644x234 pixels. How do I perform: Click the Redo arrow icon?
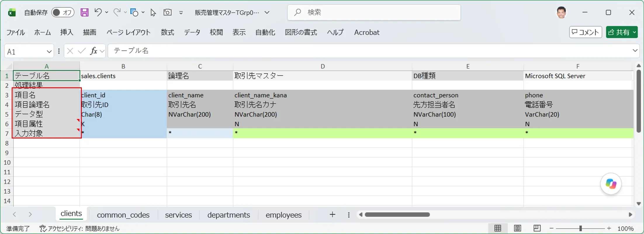click(x=117, y=12)
